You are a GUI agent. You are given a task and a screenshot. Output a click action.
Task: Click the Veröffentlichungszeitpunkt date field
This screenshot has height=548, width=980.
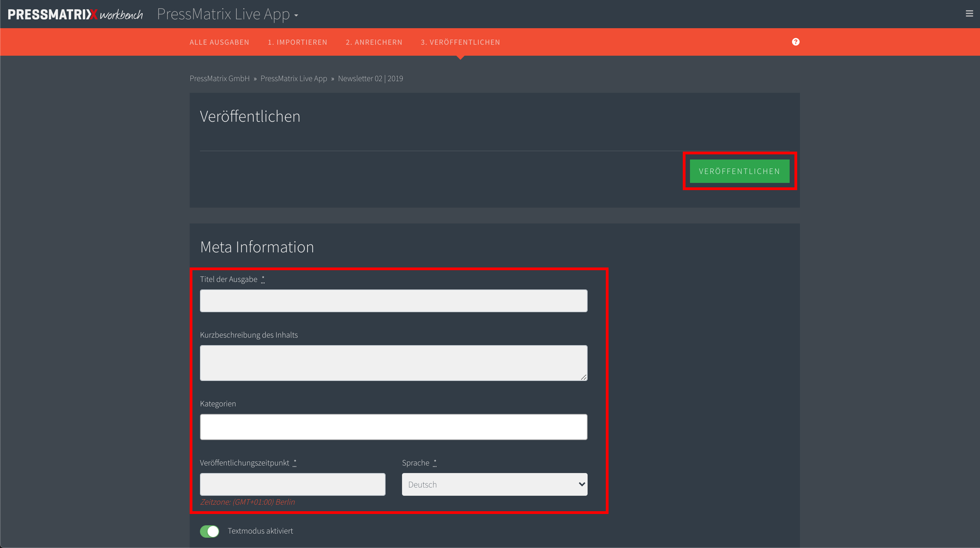coord(292,484)
